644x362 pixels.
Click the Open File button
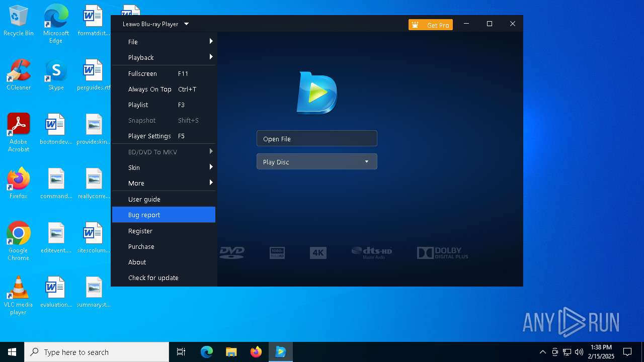pos(317,139)
